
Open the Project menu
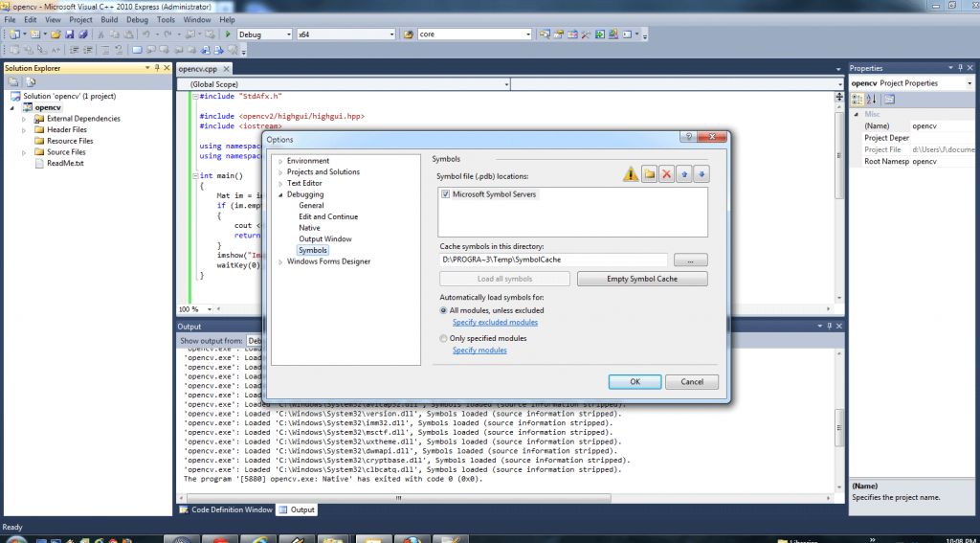click(x=80, y=19)
